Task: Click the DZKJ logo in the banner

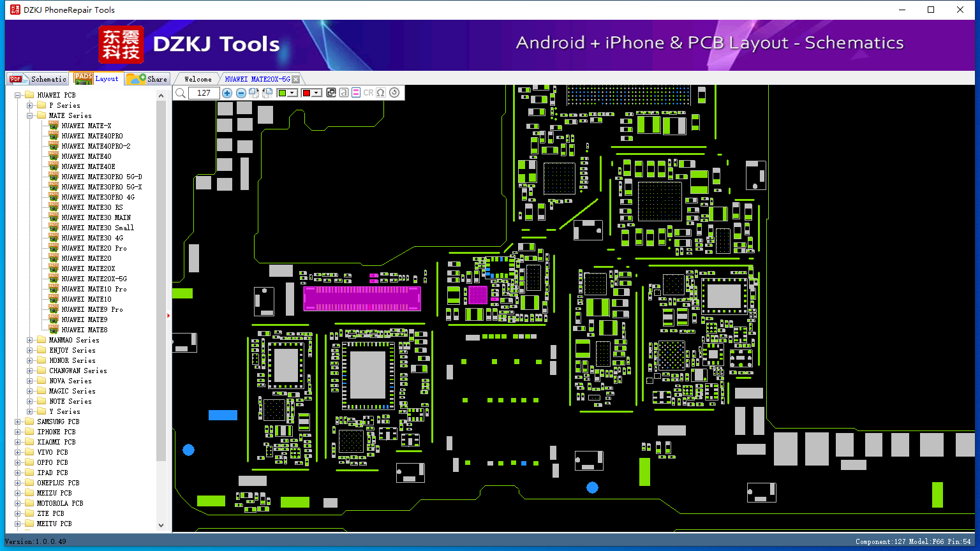Action: pyautogui.click(x=121, y=44)
